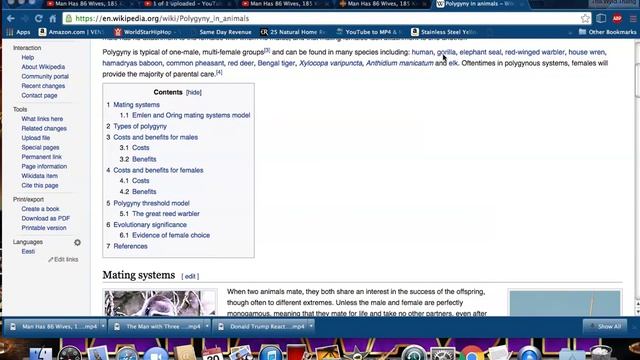Go back with the browser back arrow
The width and height of the screenshot is (640, 360).
pos(11,18)
